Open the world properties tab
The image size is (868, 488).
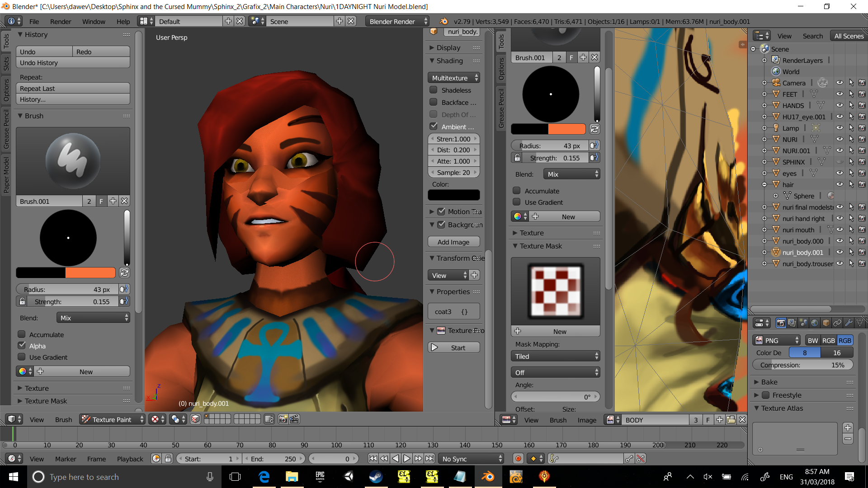(x=815, y=323)
